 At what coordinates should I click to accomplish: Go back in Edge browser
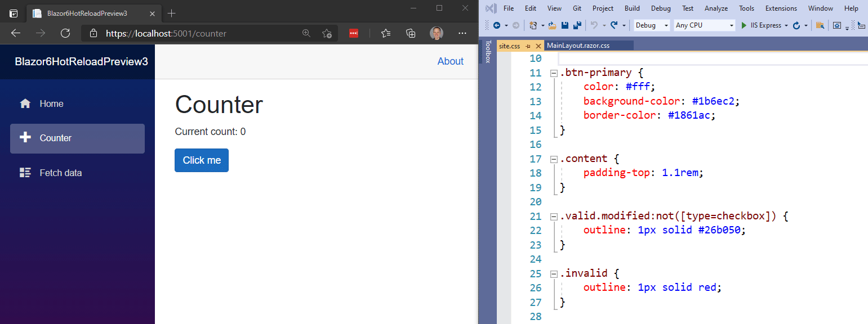click(16, 33)
